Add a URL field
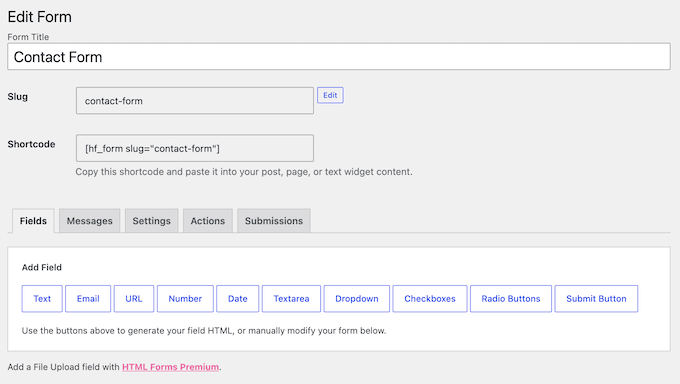This screenshot has width=680, height=384. [134, 299]
